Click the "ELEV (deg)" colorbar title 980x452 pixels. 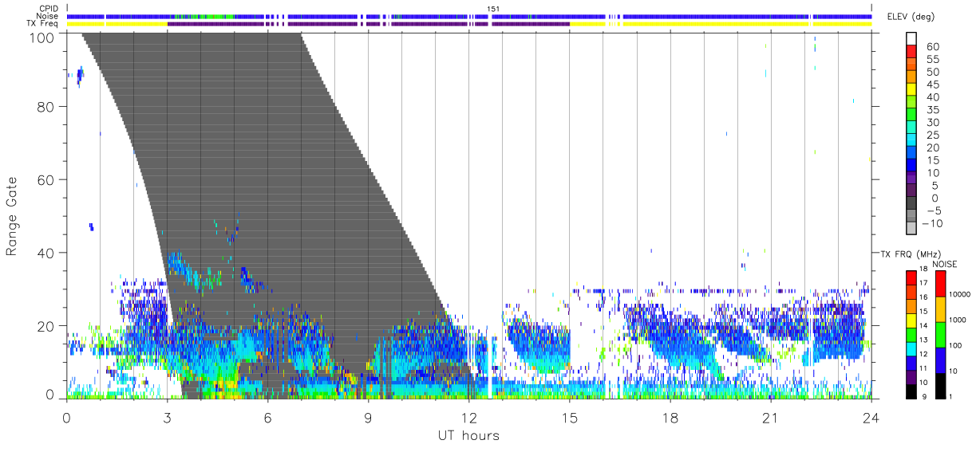pyautogui.click(x=911, y=17)
